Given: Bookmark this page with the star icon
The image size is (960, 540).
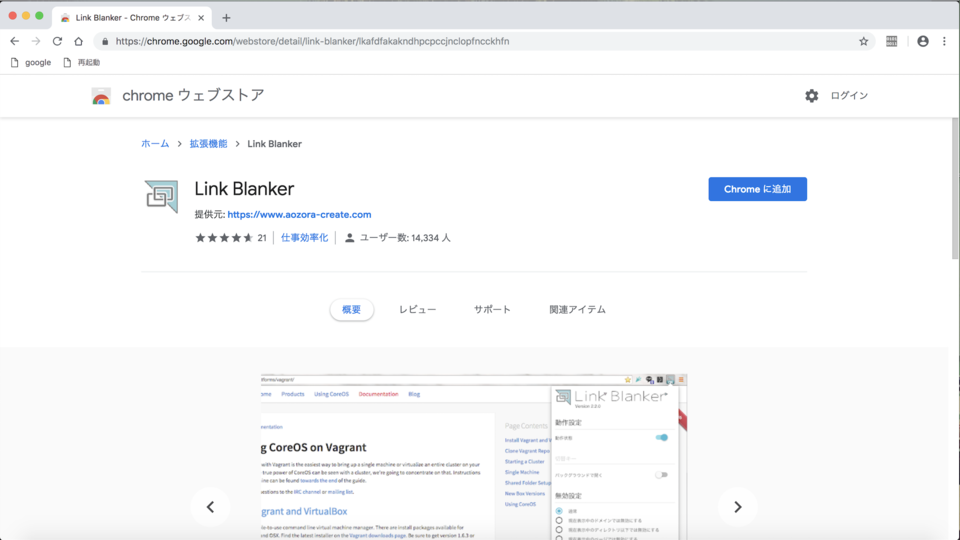Looking at the screenshot, I should click(863, 41).
